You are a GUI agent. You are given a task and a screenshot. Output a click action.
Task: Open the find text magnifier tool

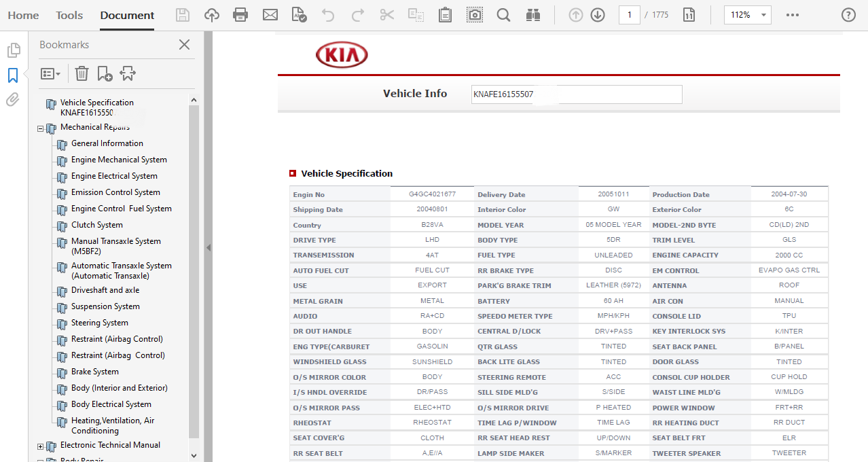point(503,15)
